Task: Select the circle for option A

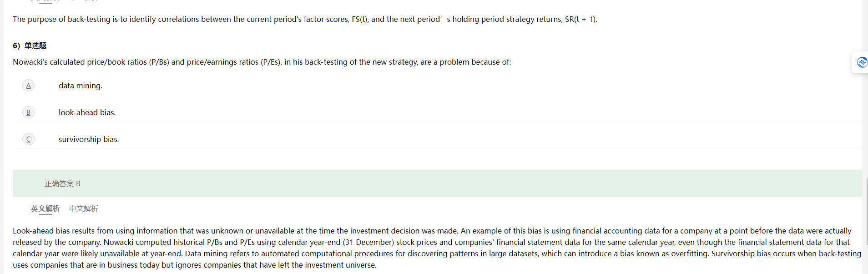Action: pyautogui.click(x=28, y=86)
